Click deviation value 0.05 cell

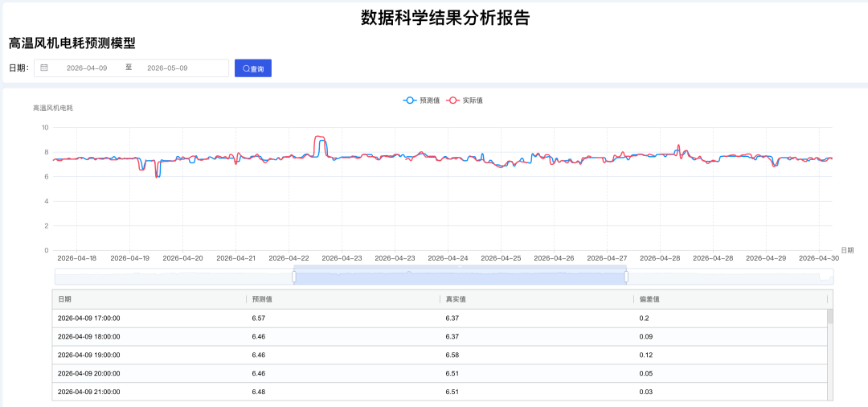click(x=646, y=373)
